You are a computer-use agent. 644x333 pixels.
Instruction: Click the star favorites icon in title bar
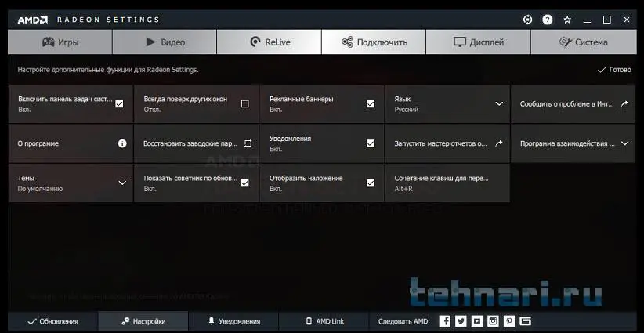click(567, 20)
